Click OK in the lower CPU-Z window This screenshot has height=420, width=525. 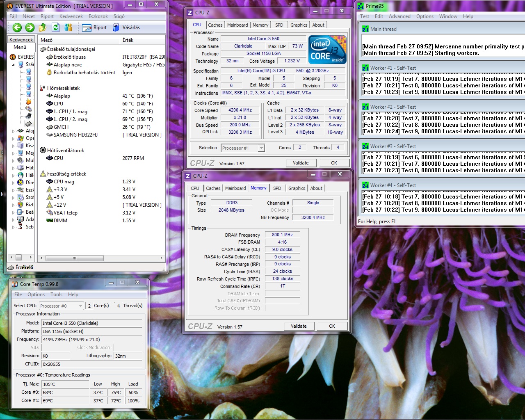pyautogui.click(x=332, y=326)
